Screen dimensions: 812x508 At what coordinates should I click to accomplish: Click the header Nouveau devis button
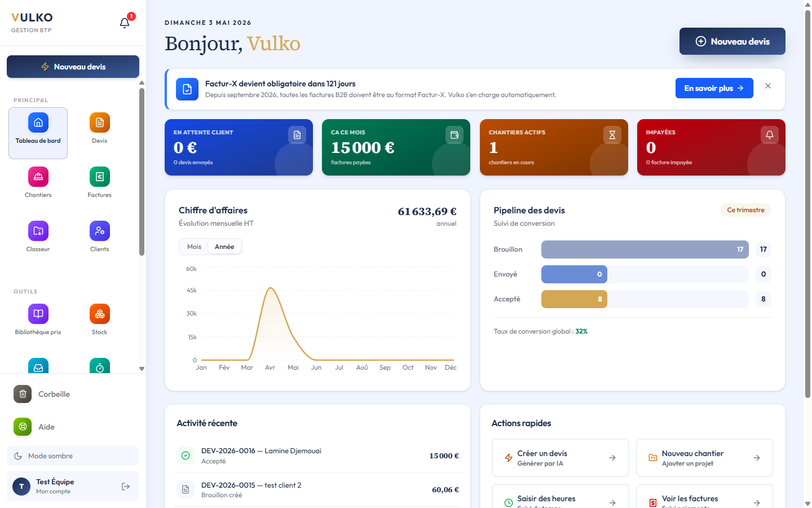pyautogui.click(x=732, y=41)
